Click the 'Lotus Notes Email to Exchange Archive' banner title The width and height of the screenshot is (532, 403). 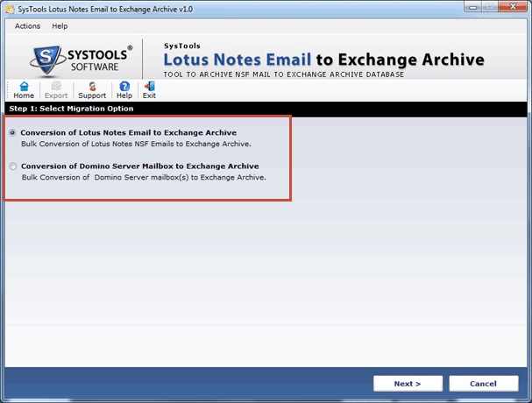coord(323,60)
